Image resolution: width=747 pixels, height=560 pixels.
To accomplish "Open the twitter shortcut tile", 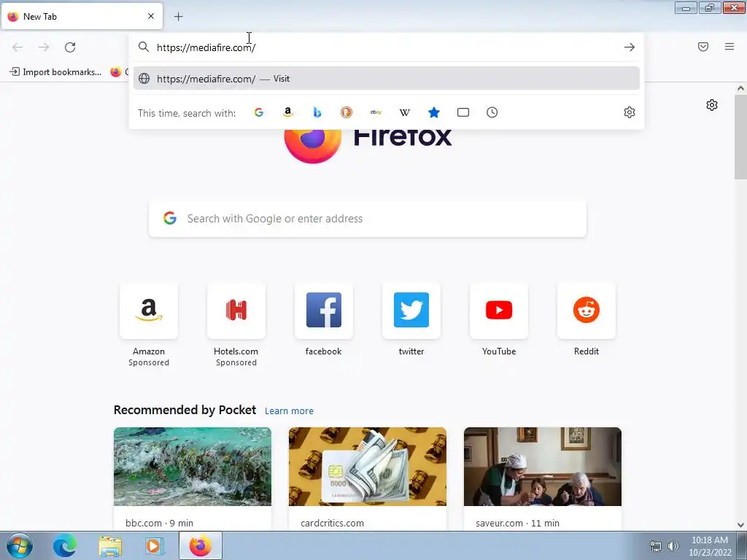I will [x=411, y=311].
